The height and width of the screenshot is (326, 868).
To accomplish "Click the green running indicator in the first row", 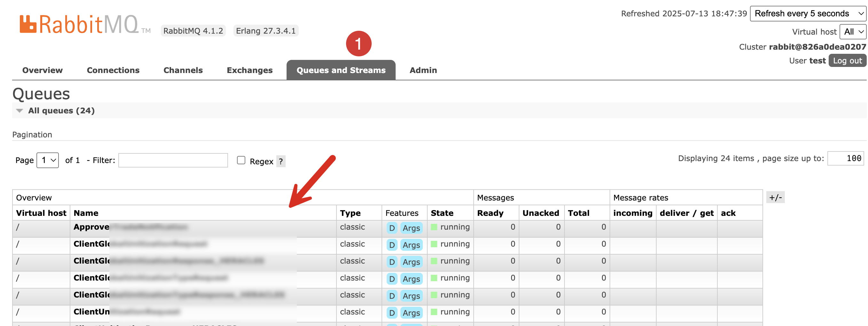I will [434, 227].
